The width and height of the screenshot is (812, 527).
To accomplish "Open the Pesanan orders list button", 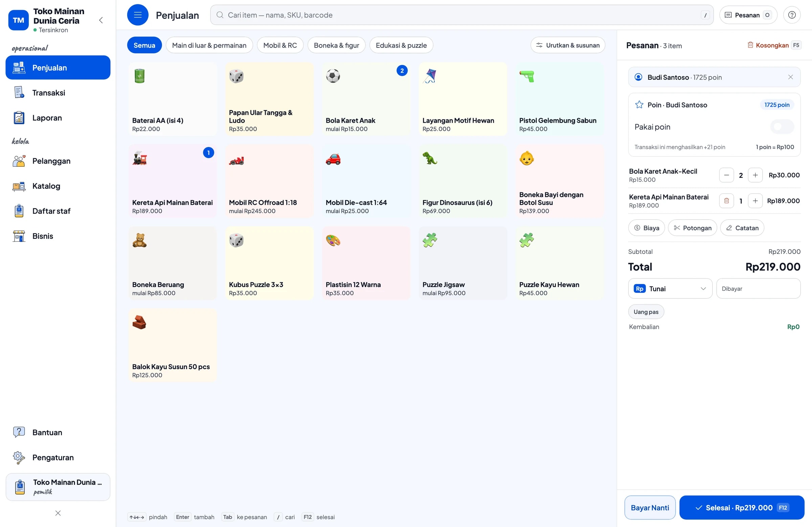I will 748,15.
